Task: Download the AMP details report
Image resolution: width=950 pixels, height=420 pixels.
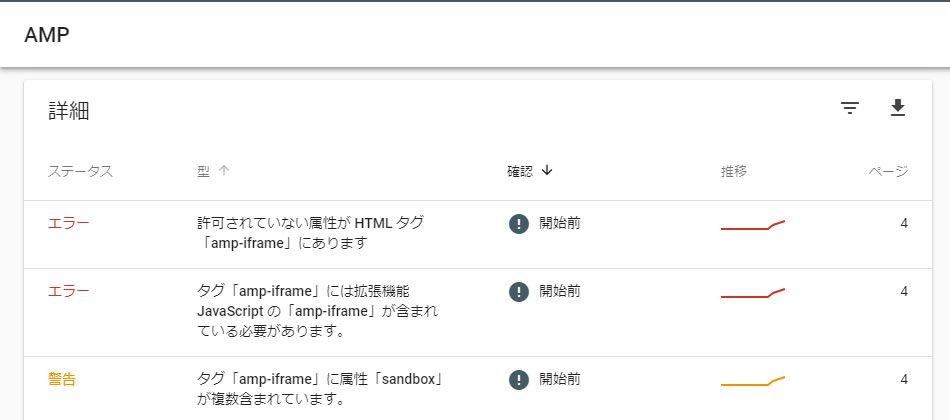Action: click(897, 108)
